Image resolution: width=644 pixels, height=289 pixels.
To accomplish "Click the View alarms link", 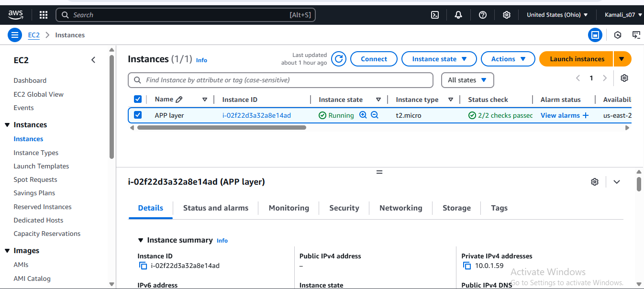I will tap(560, 115).
